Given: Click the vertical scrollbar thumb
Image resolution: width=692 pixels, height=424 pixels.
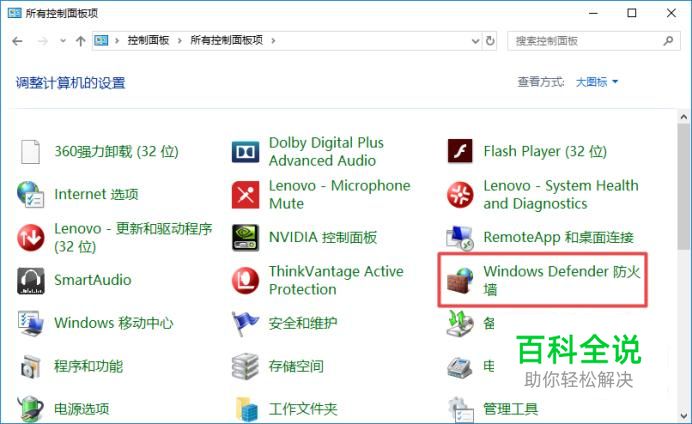Looking at the screenshot, I should [684, 187].
